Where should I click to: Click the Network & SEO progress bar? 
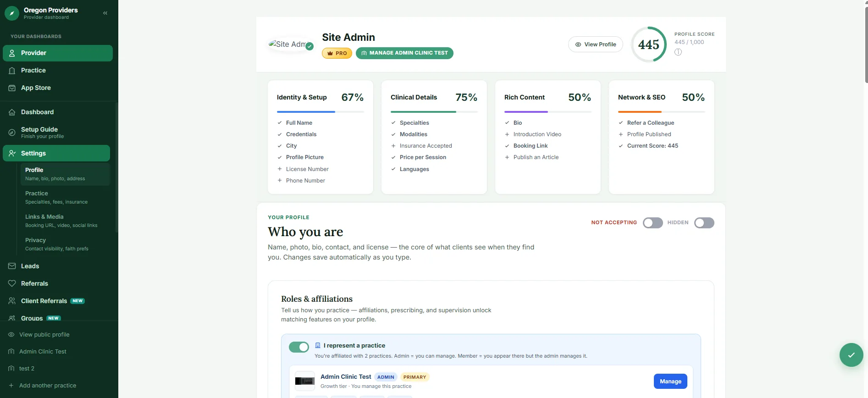(662, 112)
